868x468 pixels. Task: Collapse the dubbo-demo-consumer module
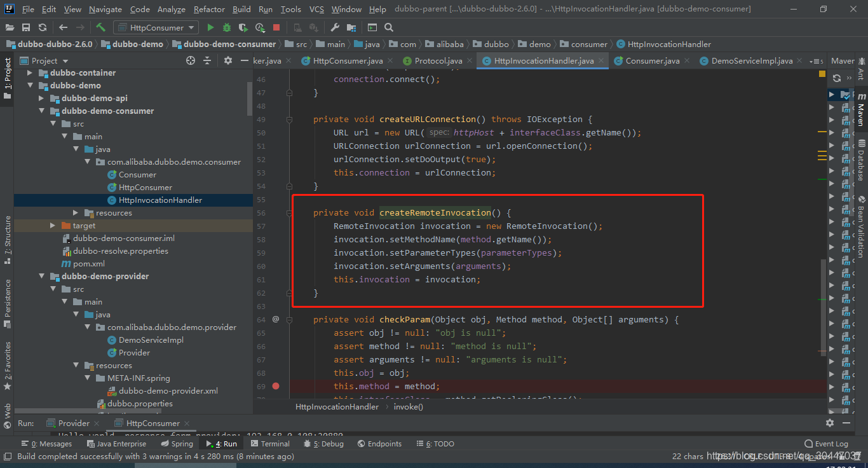[41, 111]
